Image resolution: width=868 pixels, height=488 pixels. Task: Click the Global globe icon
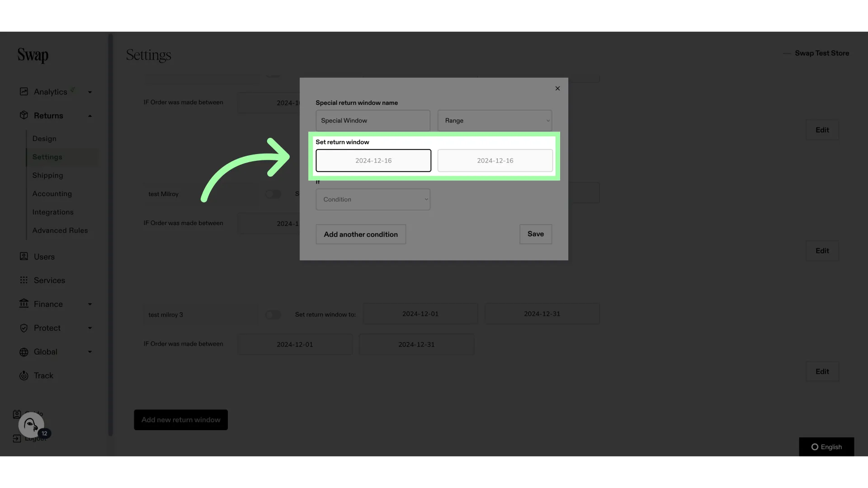coord(24,352)
